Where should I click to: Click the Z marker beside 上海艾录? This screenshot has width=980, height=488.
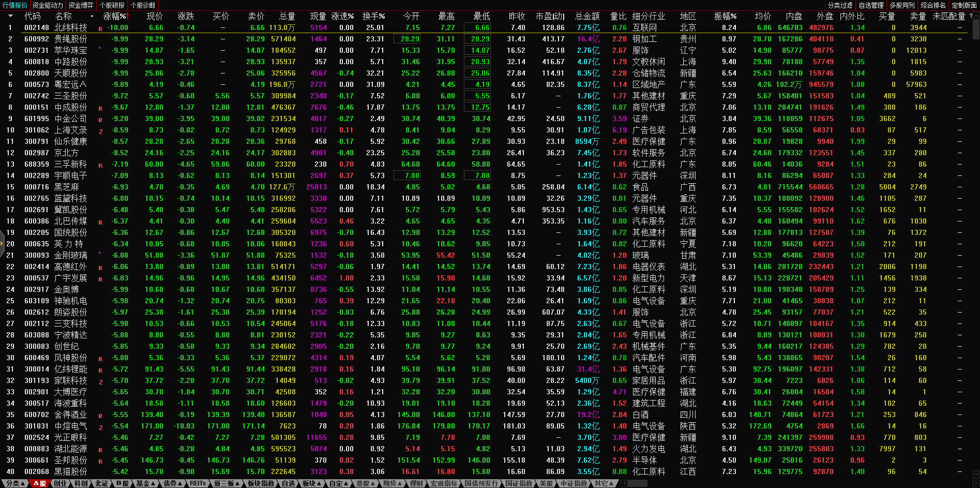click(100, 131)
